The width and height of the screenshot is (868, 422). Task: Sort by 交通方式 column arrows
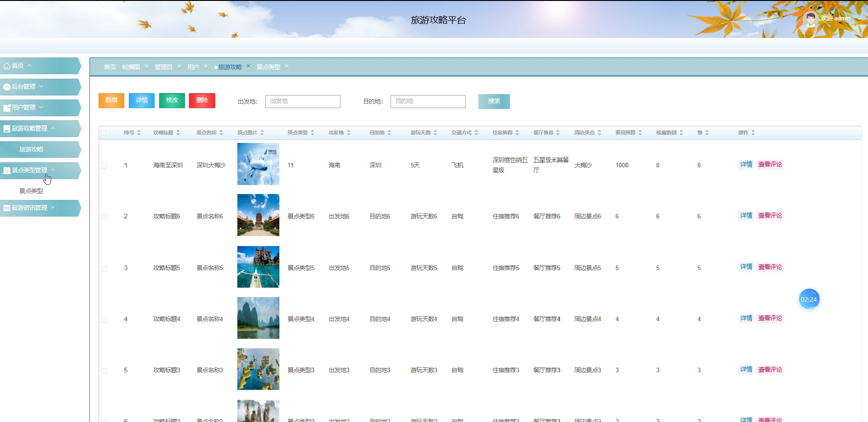(476, 133)
